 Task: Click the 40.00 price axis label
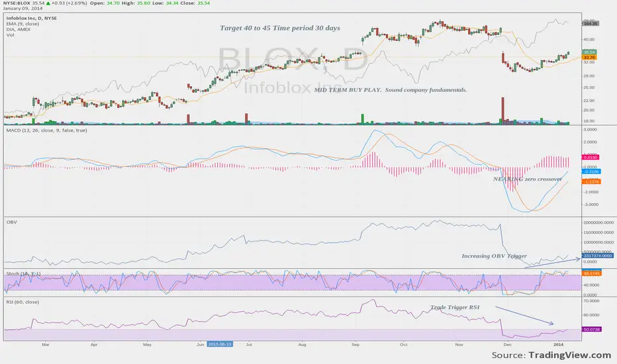[589, 39]
